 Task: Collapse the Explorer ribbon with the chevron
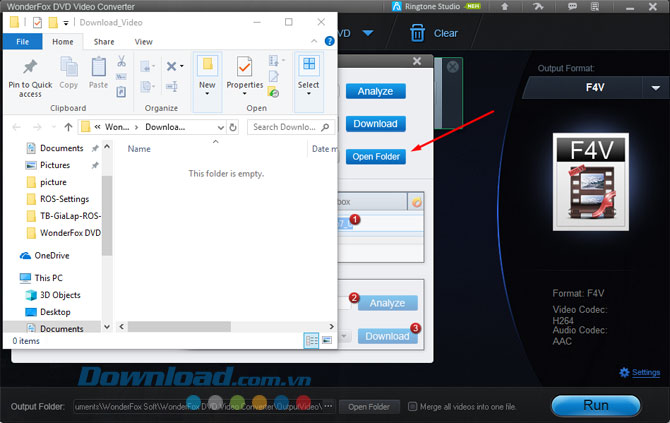coord(314,41)
